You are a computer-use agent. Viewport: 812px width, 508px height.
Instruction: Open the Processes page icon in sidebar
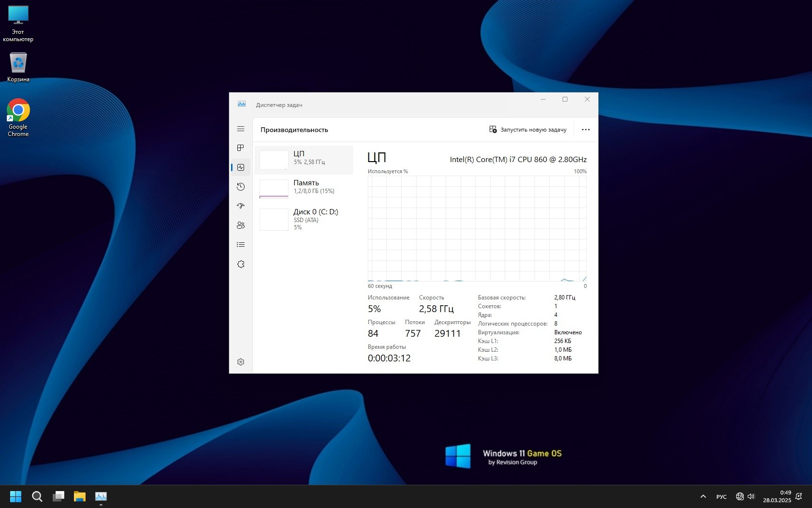point(241,148)
